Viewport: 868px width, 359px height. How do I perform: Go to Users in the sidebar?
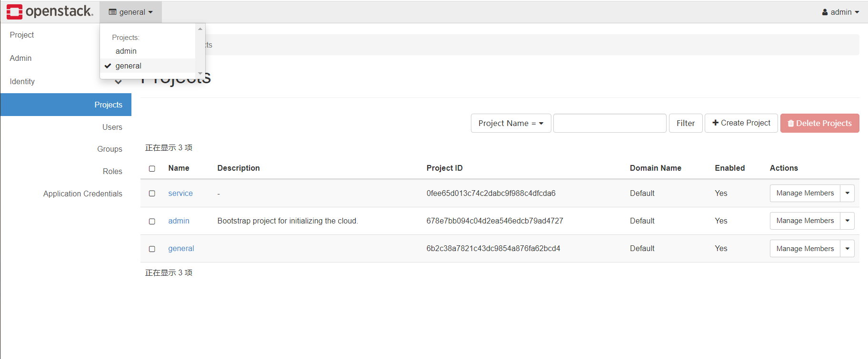pyautogui.click(x=112, y=127)
